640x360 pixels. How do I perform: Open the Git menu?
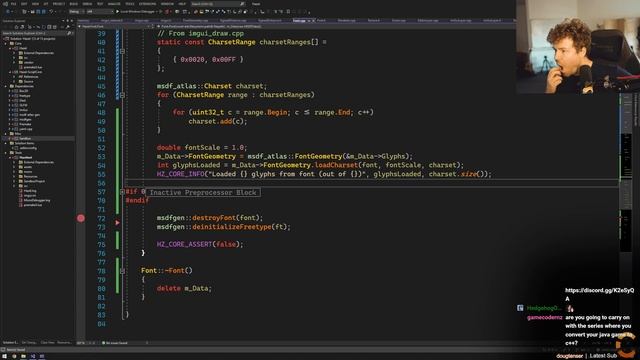(45, 4)
